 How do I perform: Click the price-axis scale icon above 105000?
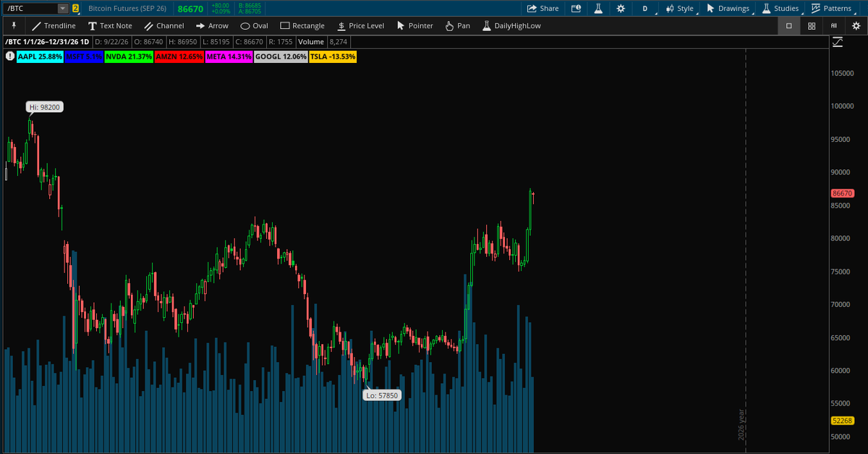[x=838, y=43]
